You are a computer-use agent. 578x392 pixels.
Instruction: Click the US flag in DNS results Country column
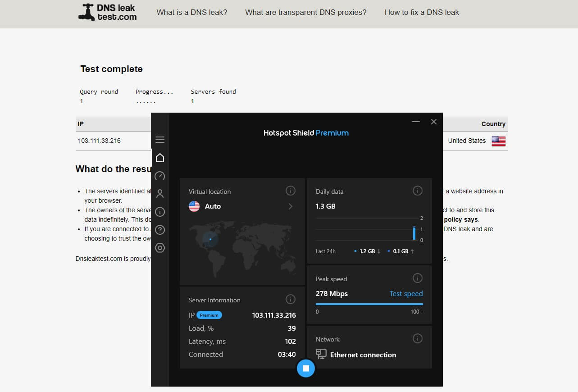(498, 141)
